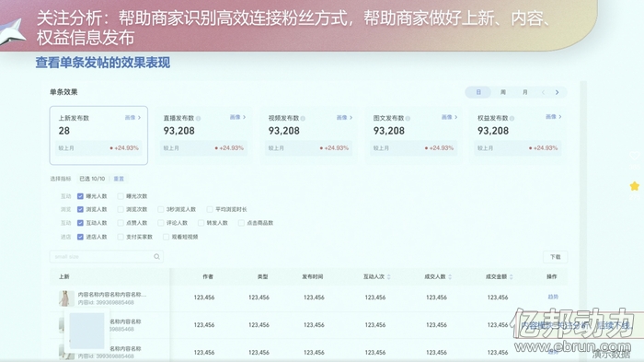Screen dimensions: 644x362
Task: Check the 3秒浏览人数 checkbox
Action: [161, 210]
